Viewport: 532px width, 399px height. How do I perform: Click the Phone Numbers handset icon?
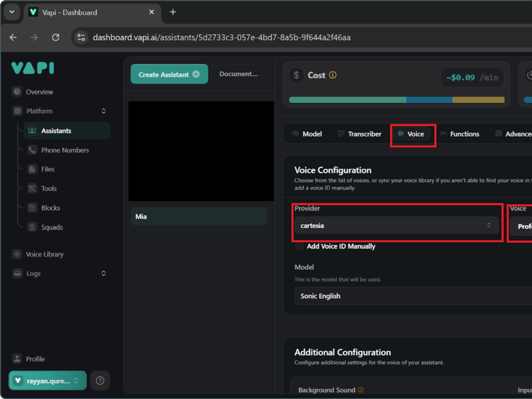pos(32,150)
